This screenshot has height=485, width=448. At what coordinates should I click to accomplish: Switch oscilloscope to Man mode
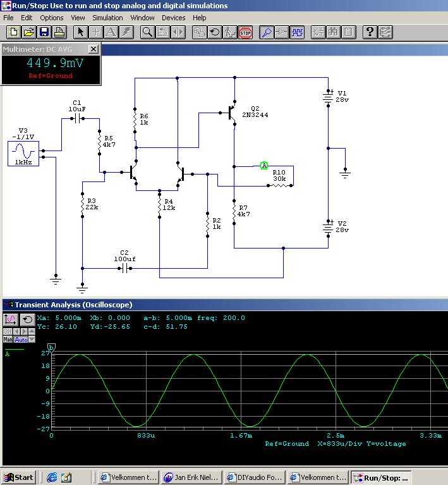8,340
